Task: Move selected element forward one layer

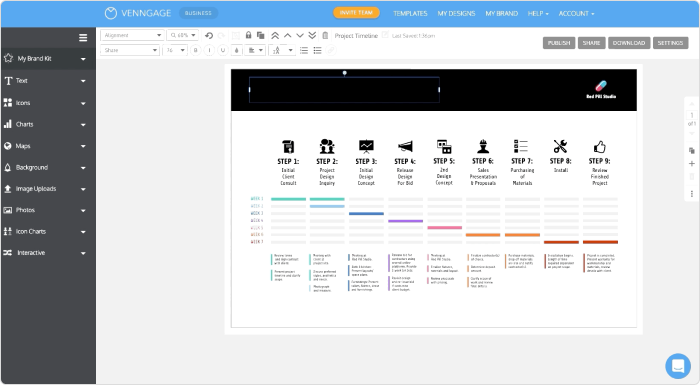Action: [288, 35]
